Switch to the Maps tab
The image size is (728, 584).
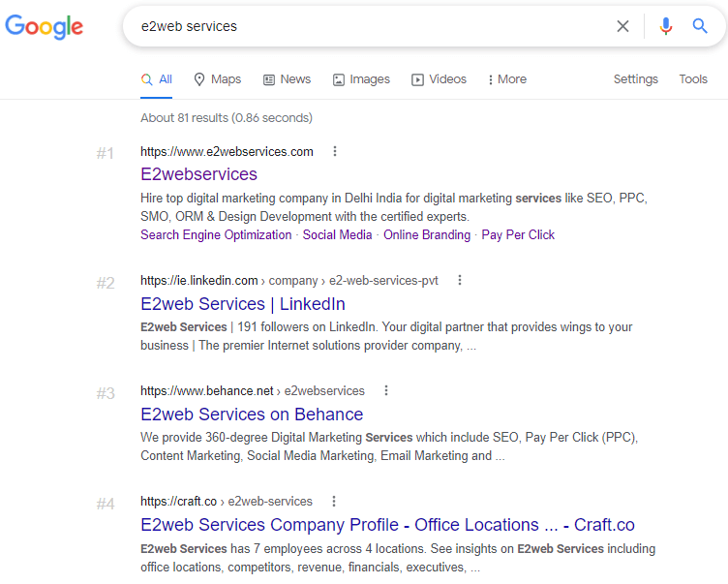coord(218,79)
